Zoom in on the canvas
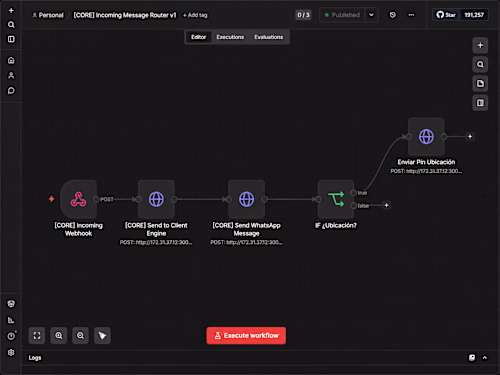The width and height of the screenshot is (500, 375). [x=59, y=335]
